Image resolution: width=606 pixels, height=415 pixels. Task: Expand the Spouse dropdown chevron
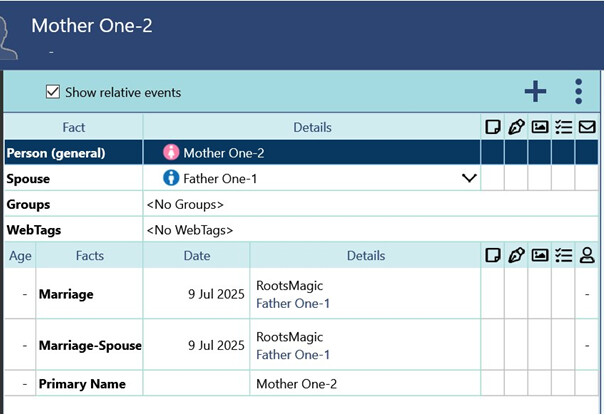click(x=469, y=178)
